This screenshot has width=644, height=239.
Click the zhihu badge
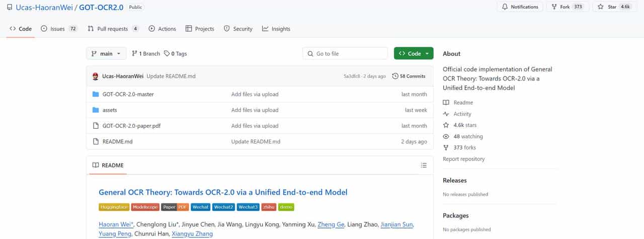click(269, 207)
